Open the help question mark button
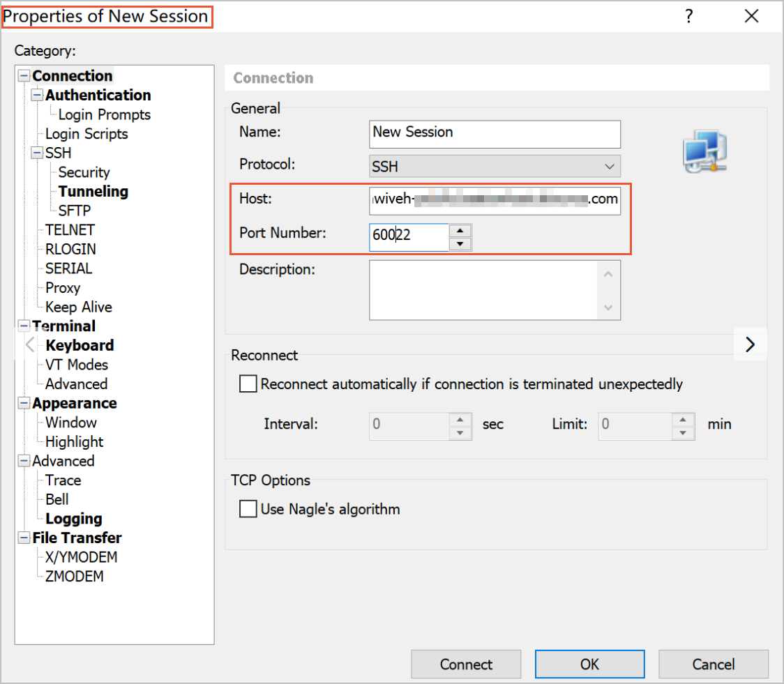 click(688, 17)
